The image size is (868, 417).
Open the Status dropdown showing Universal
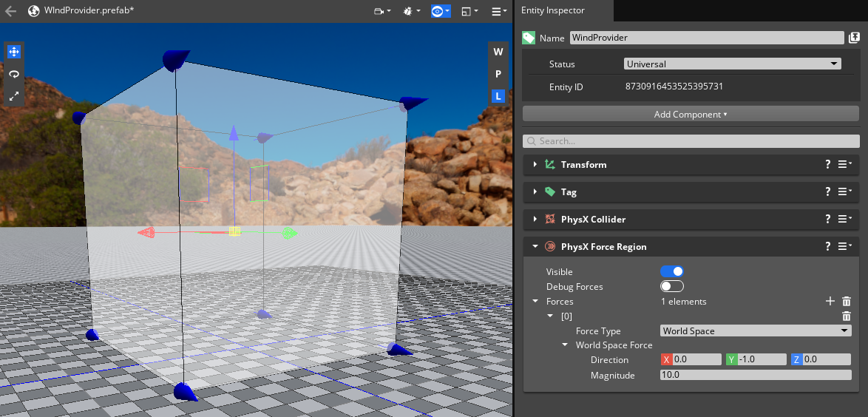pyautogui.click(x=732, y=64)
